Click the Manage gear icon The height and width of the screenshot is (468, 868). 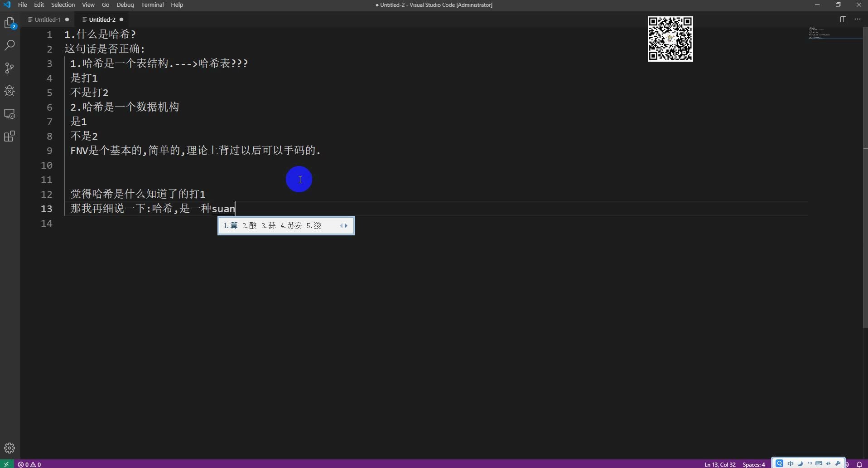tap(10, 448)
